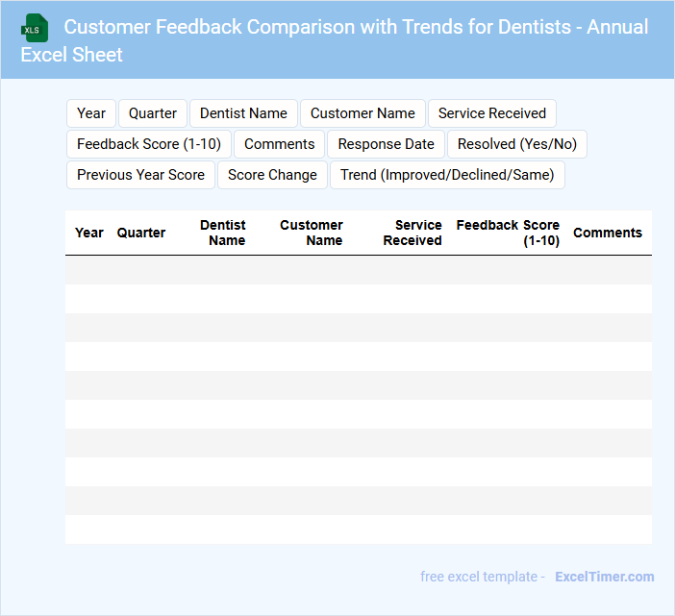
Task: Select the Trend (Improved/Declined/Same) tag
Action: (x=447, y=175)
